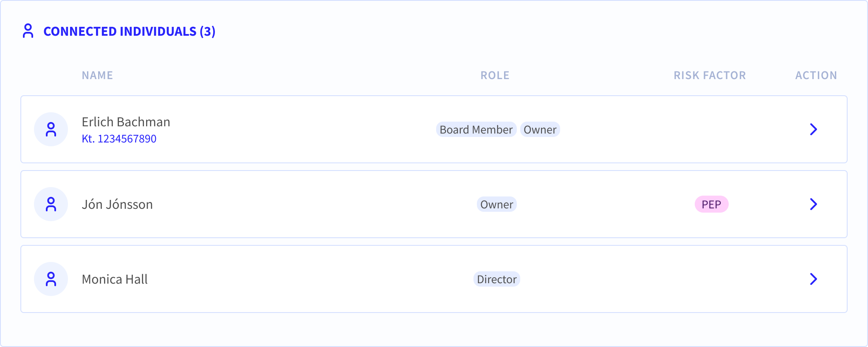This screenshot has height=347, width=868.
Task: Open Jón Jónsson's details with the chevron
Action: pyautogui.click(x=813, y=204)
